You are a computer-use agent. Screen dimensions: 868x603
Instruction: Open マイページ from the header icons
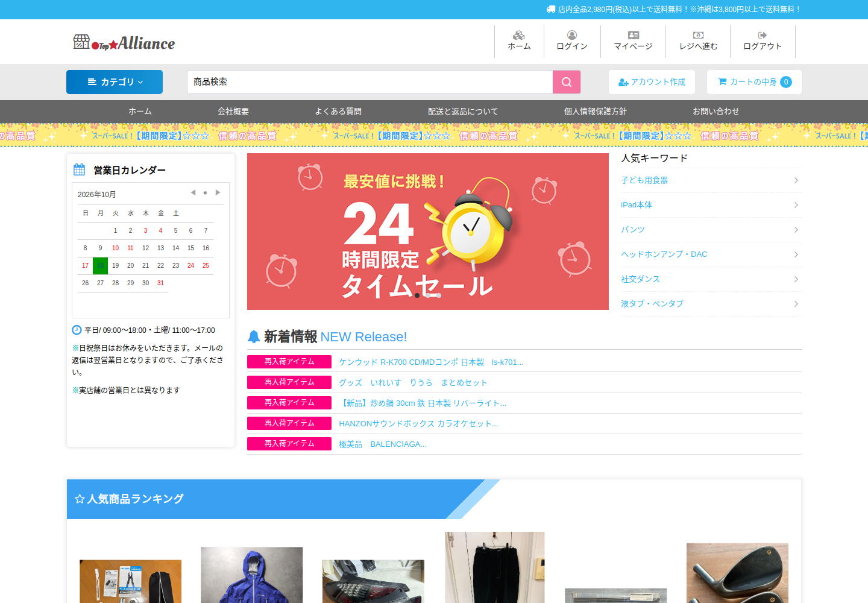click(x=633, y=41)
